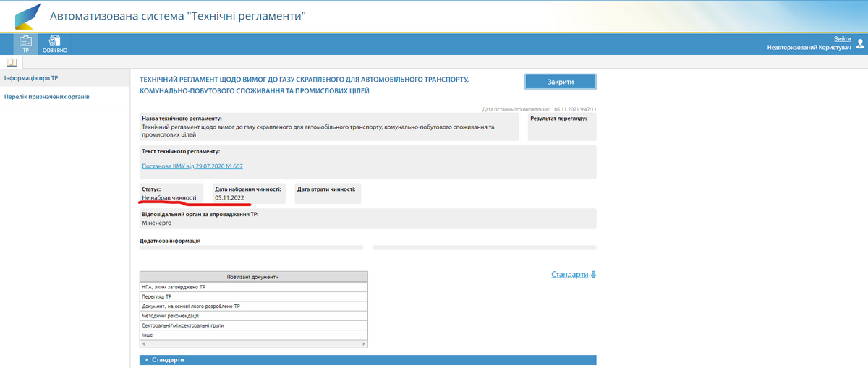The image size is (868, 368).
Task: Click the Вийти logout link
Action: click(x=842, y=38)
